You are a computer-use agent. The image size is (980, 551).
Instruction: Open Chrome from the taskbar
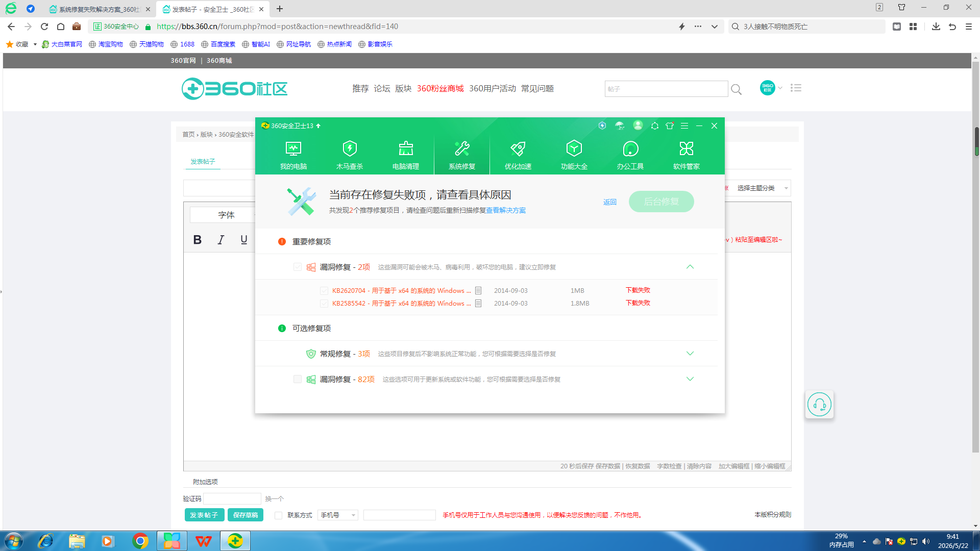click(140, 541)
